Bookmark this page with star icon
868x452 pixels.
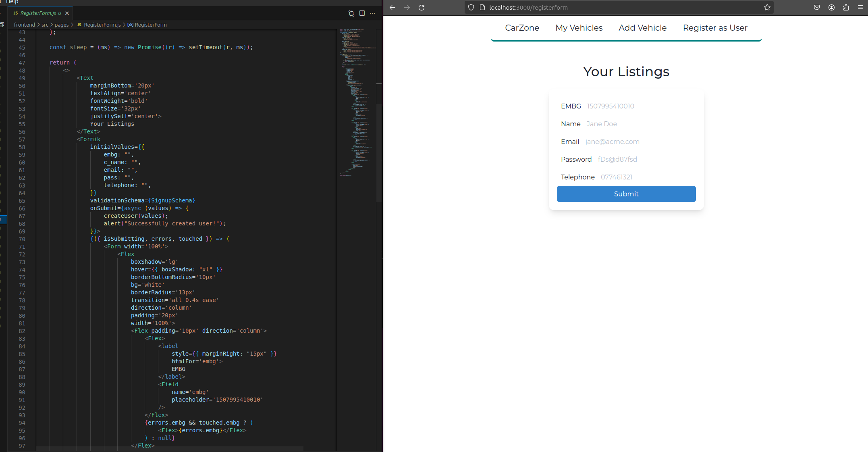point(767,8)
